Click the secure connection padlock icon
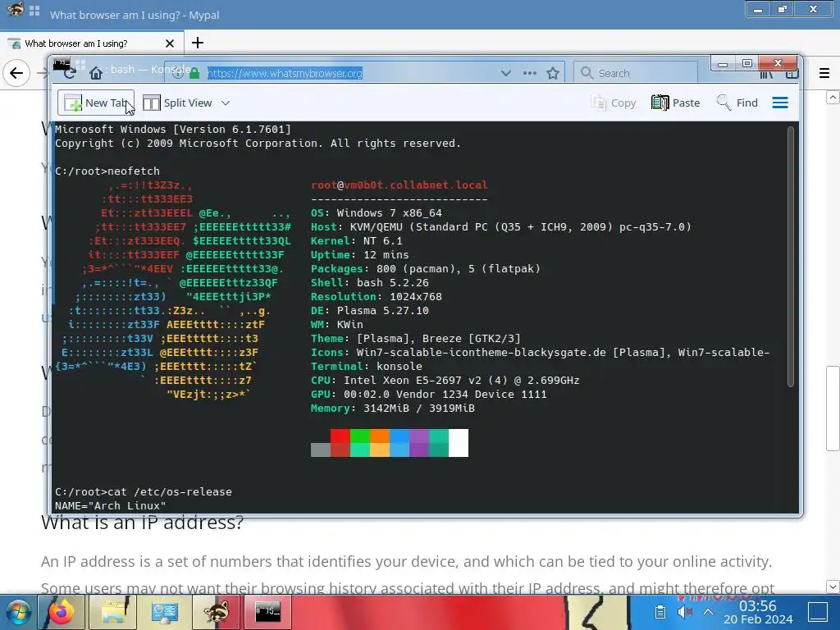840x630 pixels. (194, 73)
